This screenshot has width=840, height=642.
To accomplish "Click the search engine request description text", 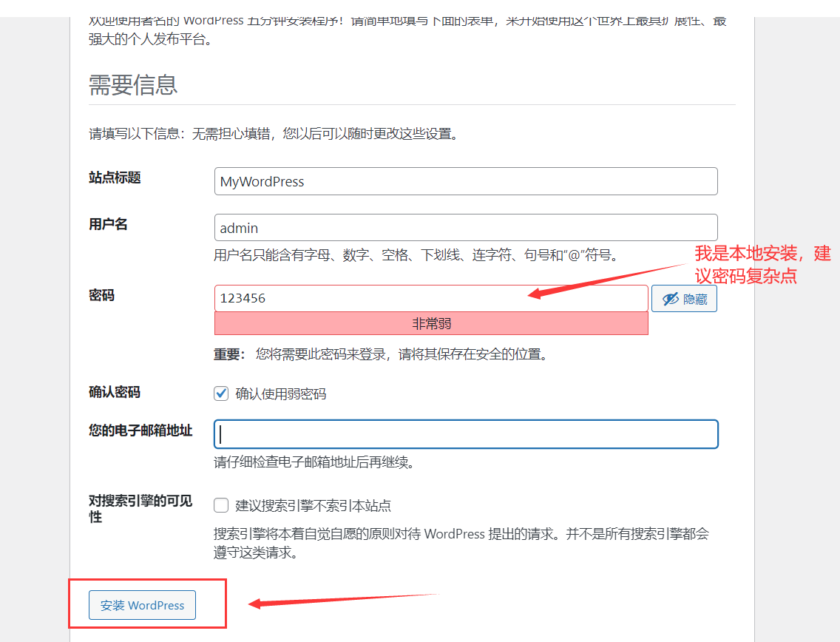I will (x=461, y=543).
